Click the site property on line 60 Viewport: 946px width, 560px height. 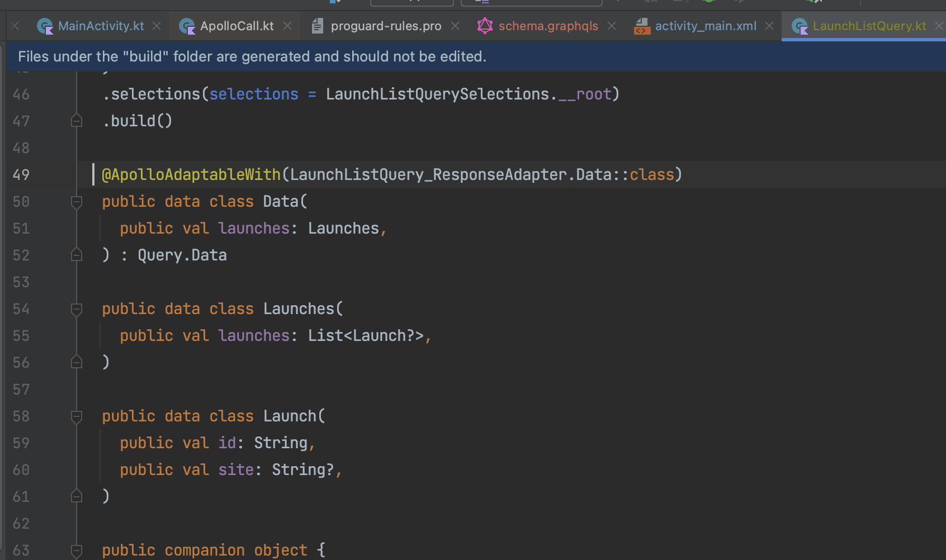(236, 470)
